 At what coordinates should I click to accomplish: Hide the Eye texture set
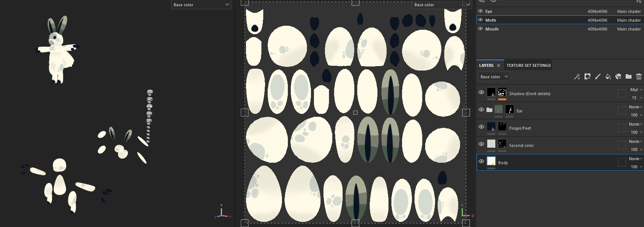480,11
